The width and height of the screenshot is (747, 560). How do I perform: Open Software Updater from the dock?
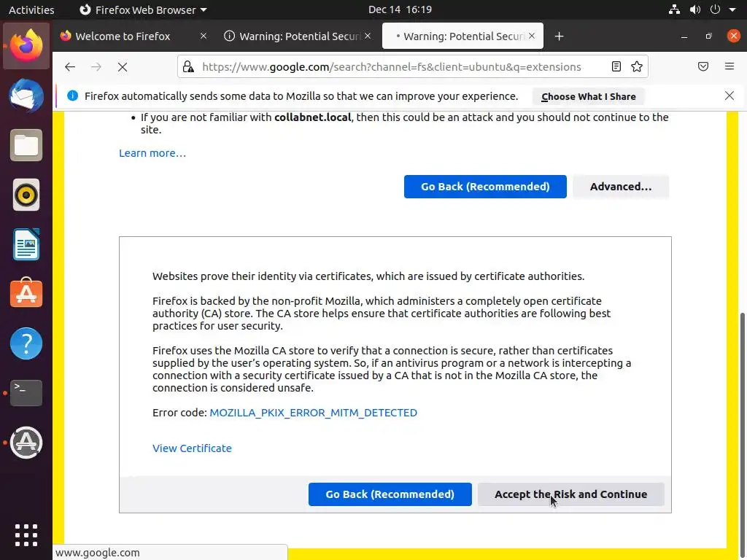pyautogui.click(x=26, y=443)
